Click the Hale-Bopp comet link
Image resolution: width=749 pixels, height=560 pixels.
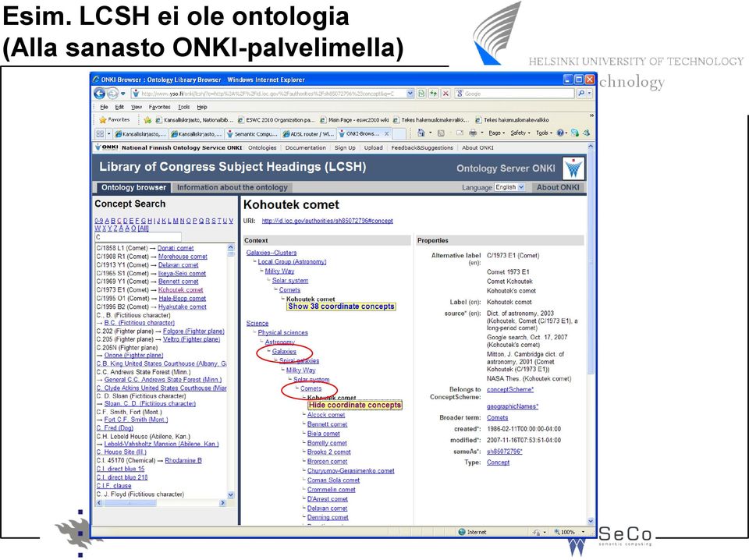coord(182,299)
